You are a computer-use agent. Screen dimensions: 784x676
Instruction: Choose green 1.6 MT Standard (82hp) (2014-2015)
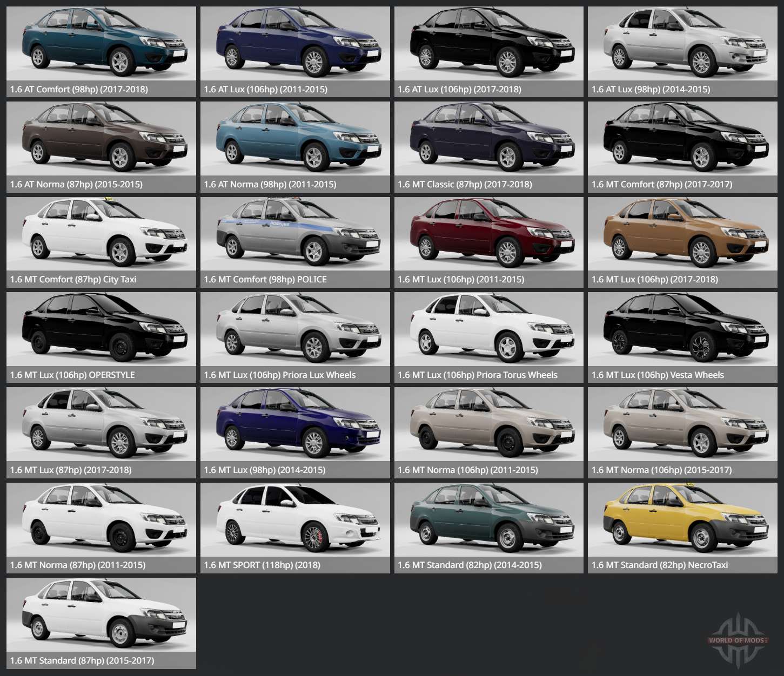tap(489, 528)
